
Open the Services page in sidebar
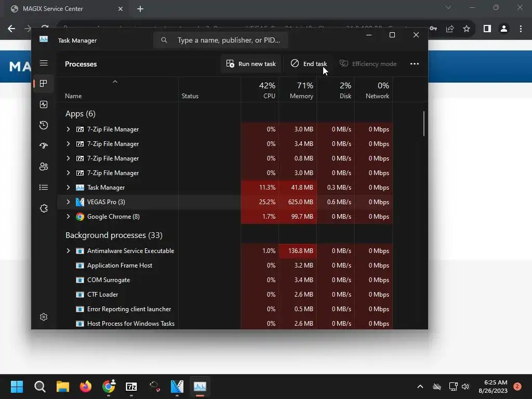pyautogui.click(x=44, y=208)
